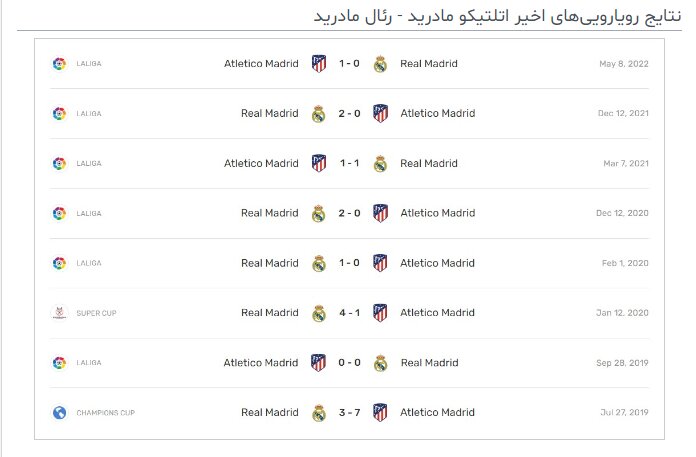Click the Real Madrid crest in the Mar 7, 2021 match
The image size is (696, 457).
pos(380,164)
